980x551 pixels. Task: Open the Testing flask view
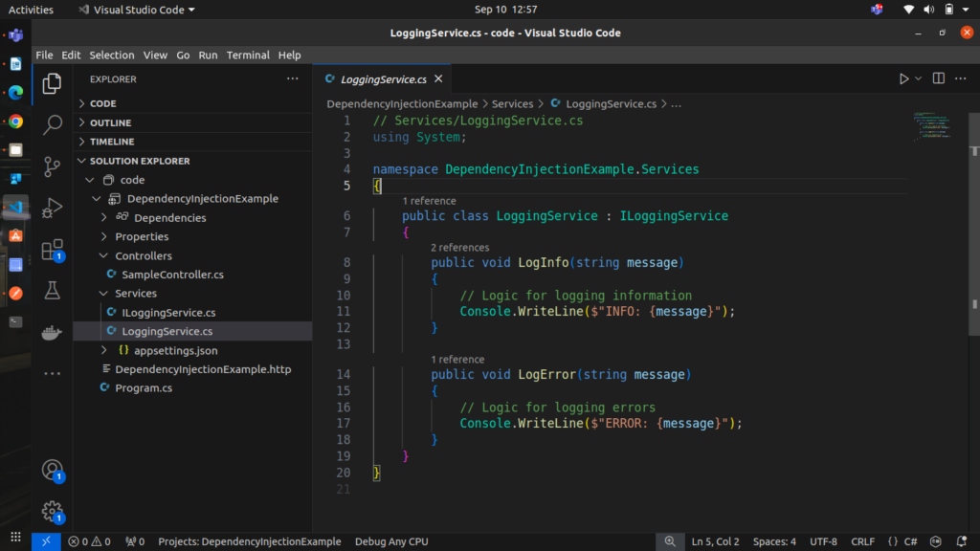point(53,291)
